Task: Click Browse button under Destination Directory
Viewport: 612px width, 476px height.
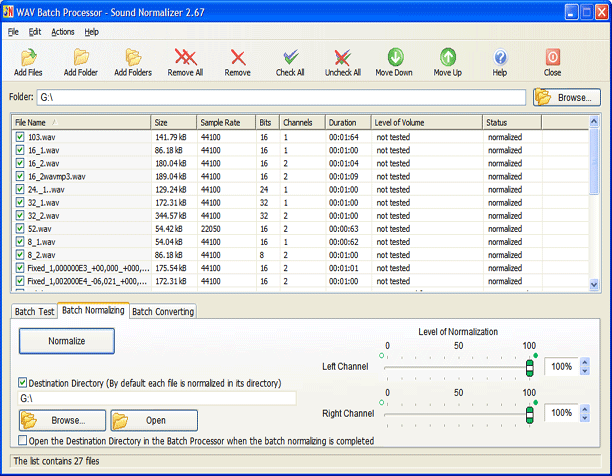Action: pyautogui.click(x=62, y=420)
